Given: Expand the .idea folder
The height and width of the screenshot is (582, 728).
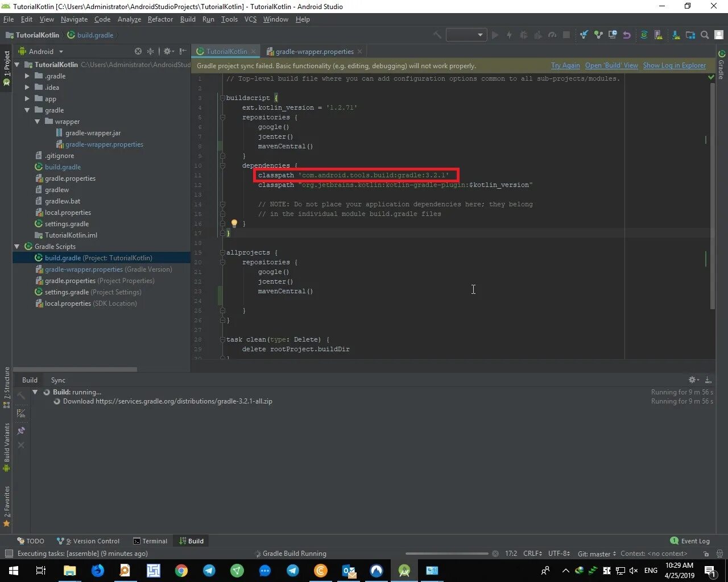Looking at the screenshot, I should [x=27, y=88].
